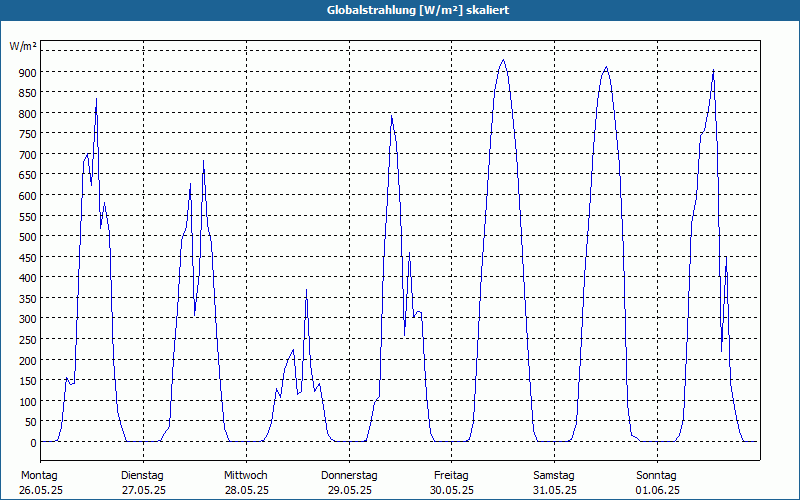Screen dimensions: 800x500
Task: Click the date 27.05.25
Action: tap(144, 490)
